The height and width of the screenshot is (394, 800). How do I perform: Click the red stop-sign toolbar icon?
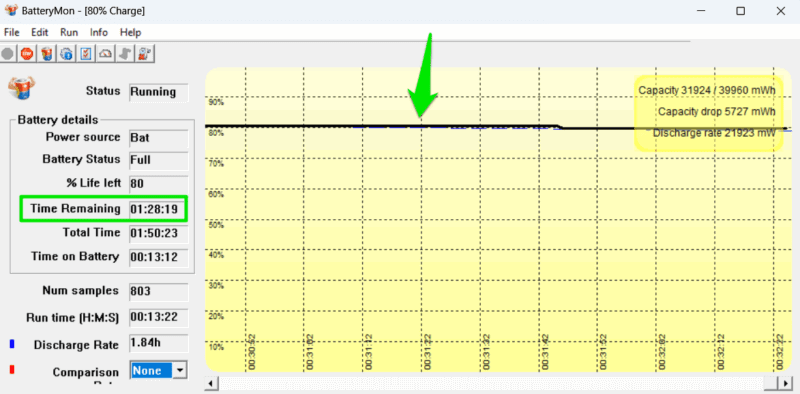click(27, 54)
